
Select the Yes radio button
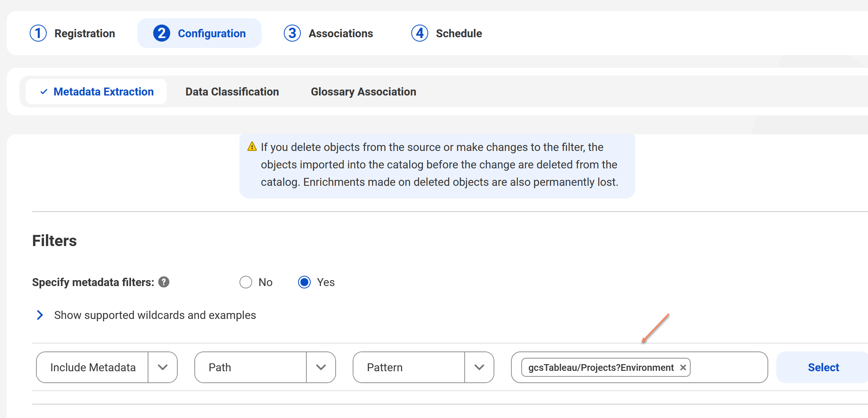[x=304, y=282]
